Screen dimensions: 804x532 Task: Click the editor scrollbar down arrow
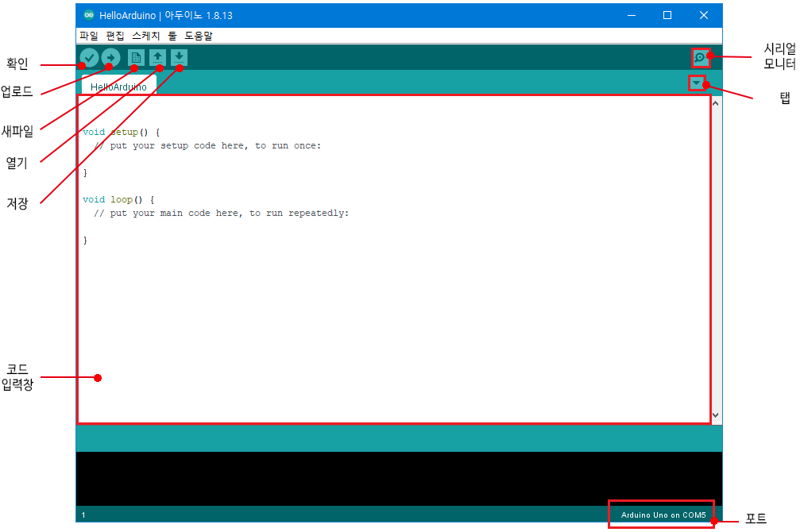716,415
